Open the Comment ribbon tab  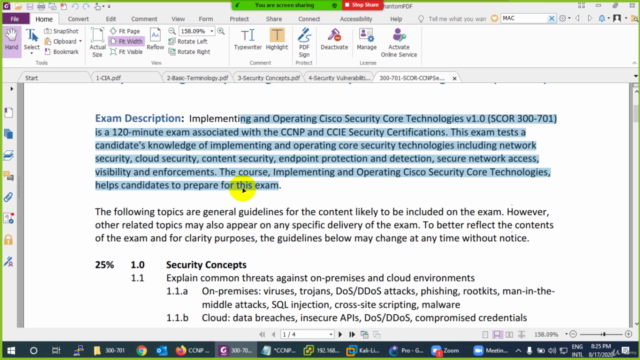[x=144, y=19]
